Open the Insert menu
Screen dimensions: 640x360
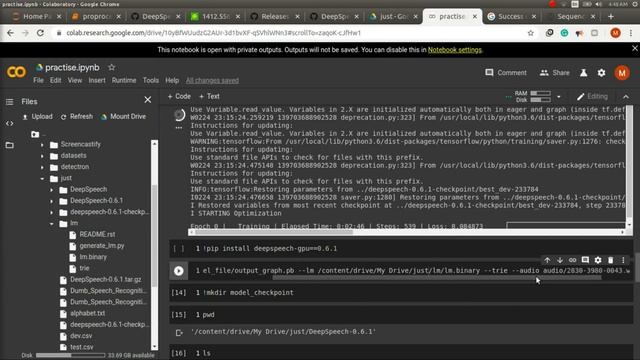point(97,80)
